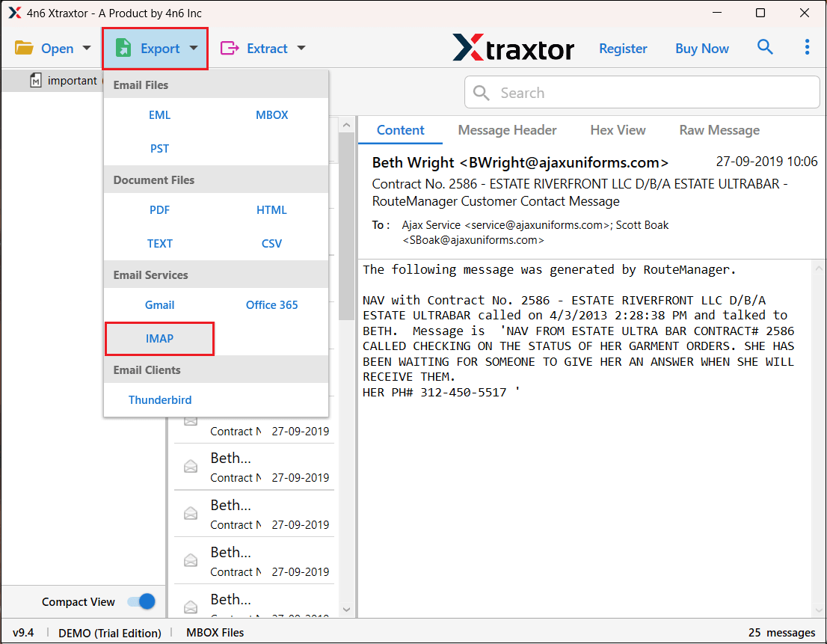
Task: Click the green Export file icon
Action: pyautogui.click(x=123, y=49)
